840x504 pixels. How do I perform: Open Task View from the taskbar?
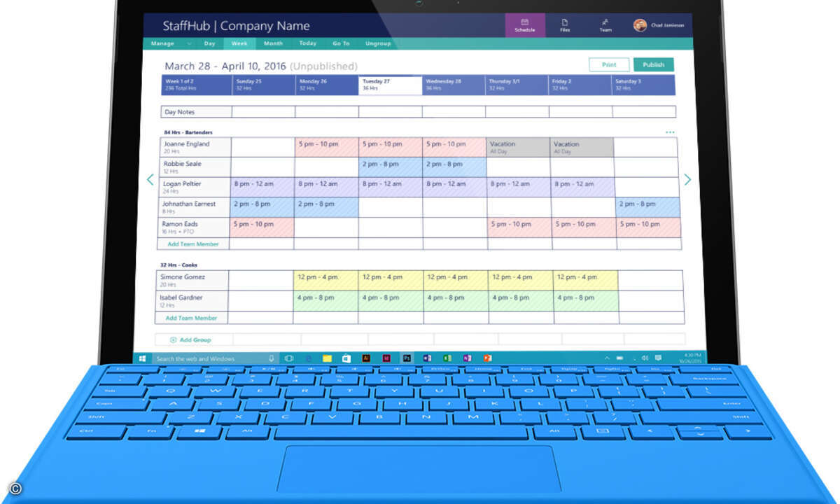point(288,358)
